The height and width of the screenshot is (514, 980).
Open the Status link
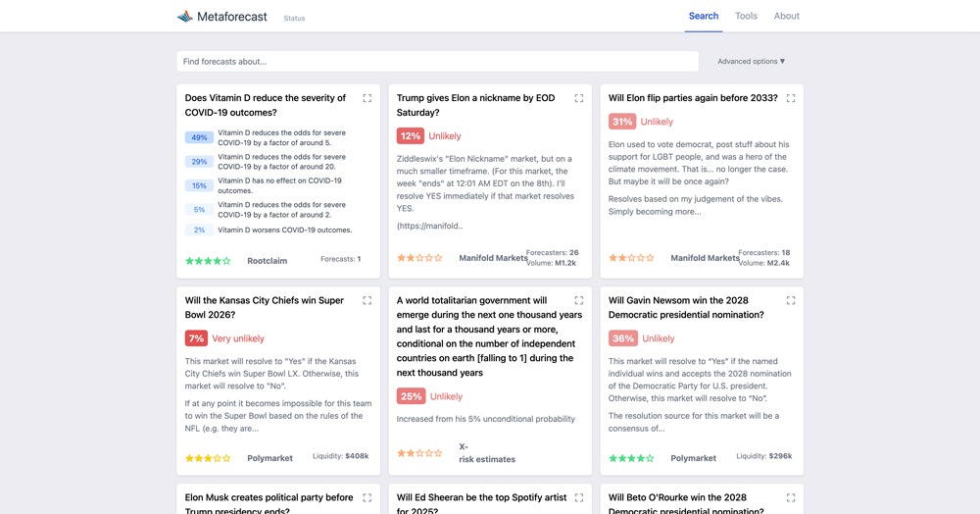tap(294, 19)
